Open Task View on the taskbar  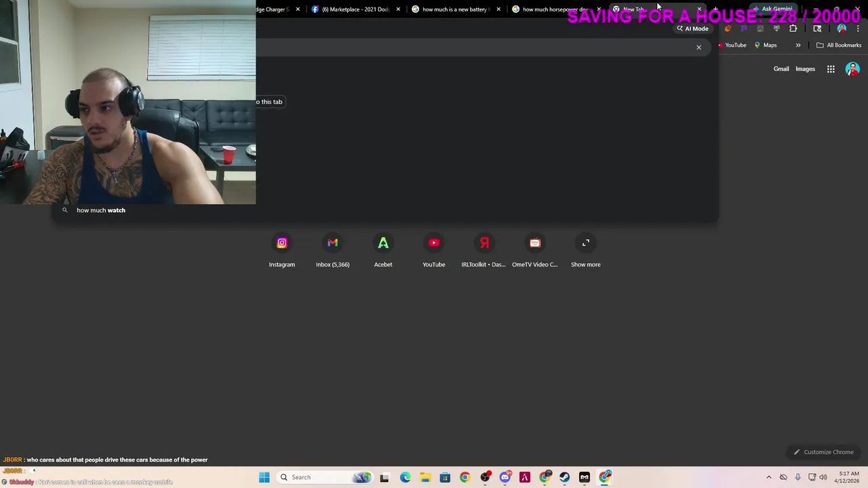point(384,477)
